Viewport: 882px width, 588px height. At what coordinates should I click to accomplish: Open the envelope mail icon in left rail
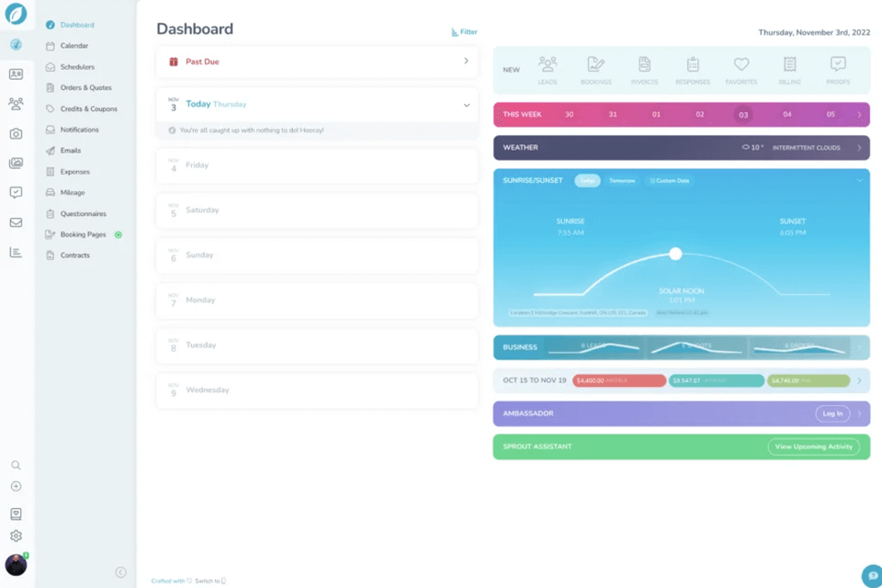coord(16,222)
